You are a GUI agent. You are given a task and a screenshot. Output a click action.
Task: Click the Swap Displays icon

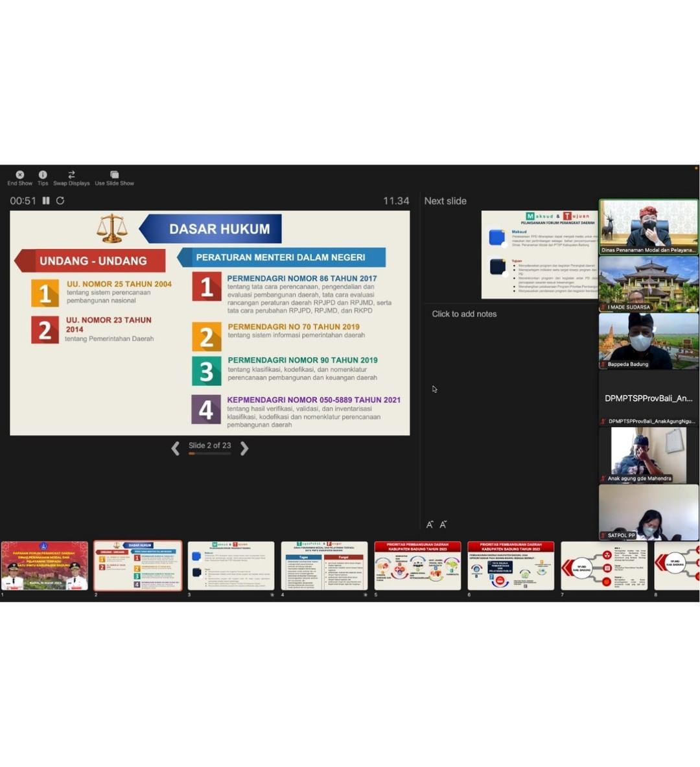coord(71,175)
